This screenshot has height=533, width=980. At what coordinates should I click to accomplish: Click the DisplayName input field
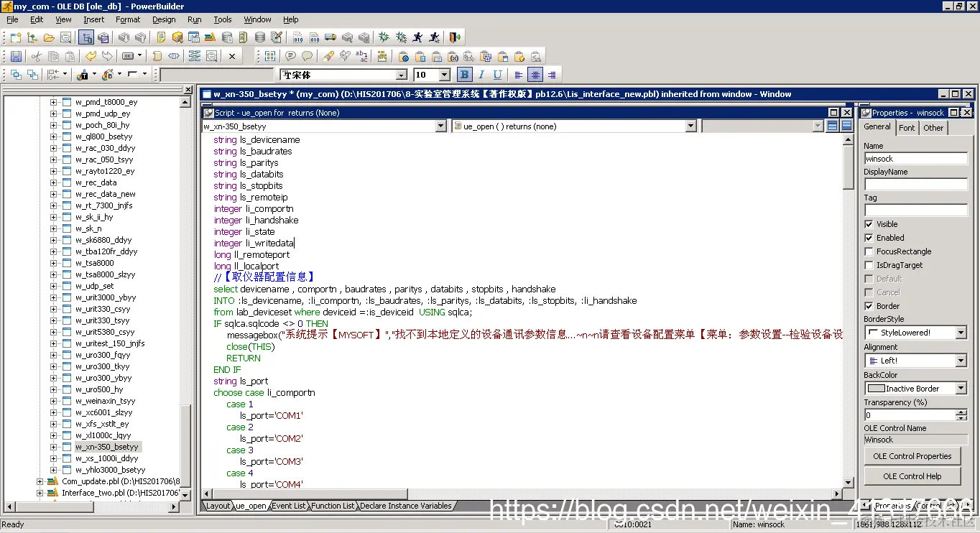click(915, 185)
